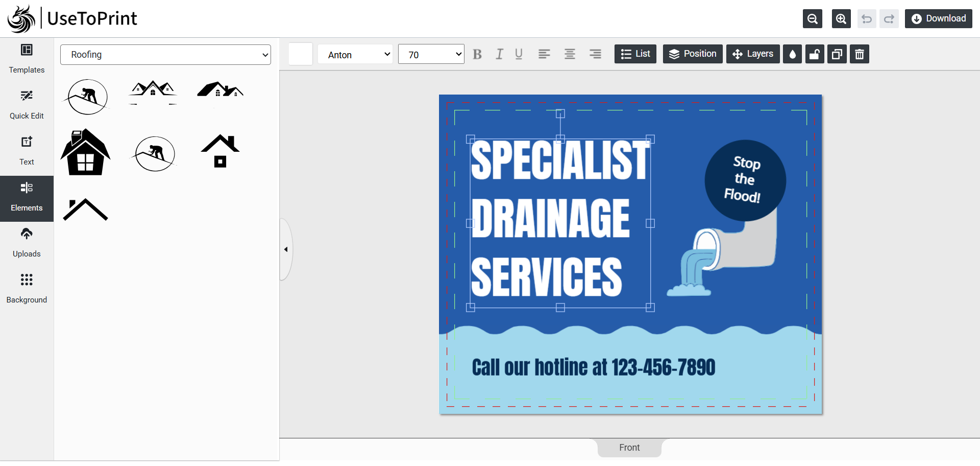Click the redo arrow icon
This screenshot has height=466, width=980.
pos(889,19)
